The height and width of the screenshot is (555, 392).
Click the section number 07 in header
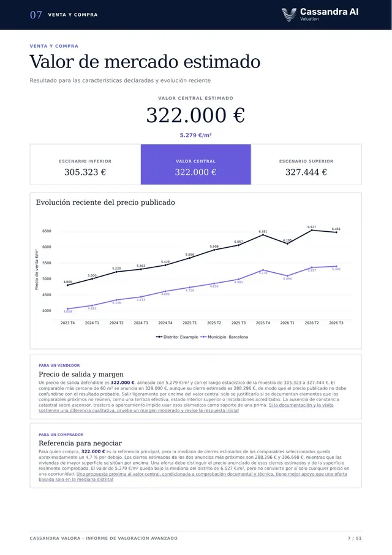coord(36,15)
